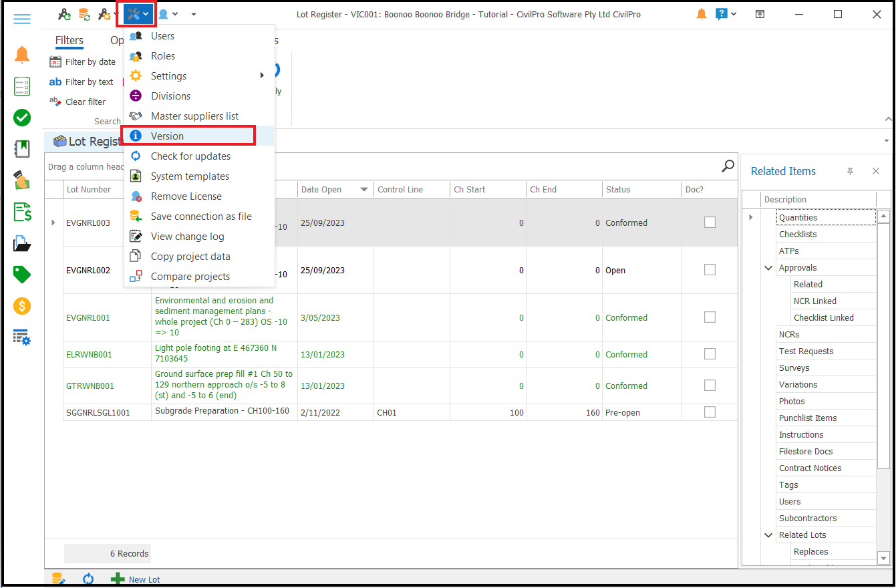The height and width of the screenshot is (588, 896).
Task: Pin the Related Items panel
Action: 850,172
